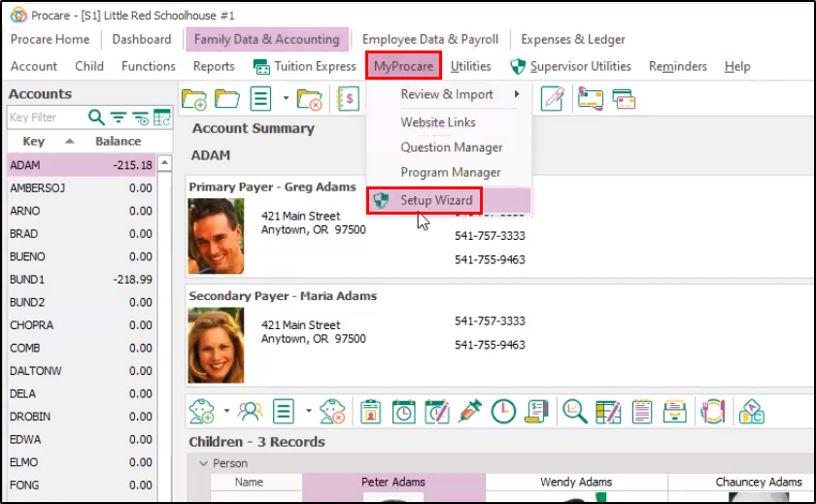Open the Tuition Express menu
Screen dimensions: 816x504
[305, 67]
